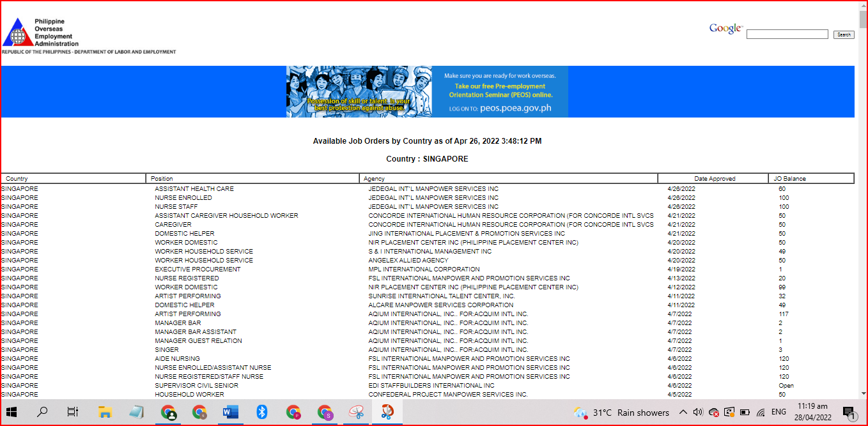Viewport: 868px width, 426px height.
Task: Click the NURSE REGISTERED/STAFF NURSE position
Action: tap(209, 377)
